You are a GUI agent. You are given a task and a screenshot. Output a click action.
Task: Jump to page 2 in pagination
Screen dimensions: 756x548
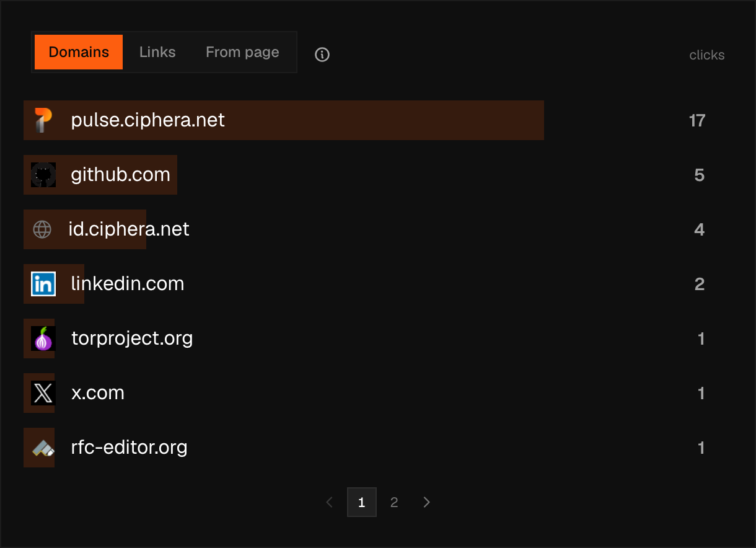[x=394, y=502]
